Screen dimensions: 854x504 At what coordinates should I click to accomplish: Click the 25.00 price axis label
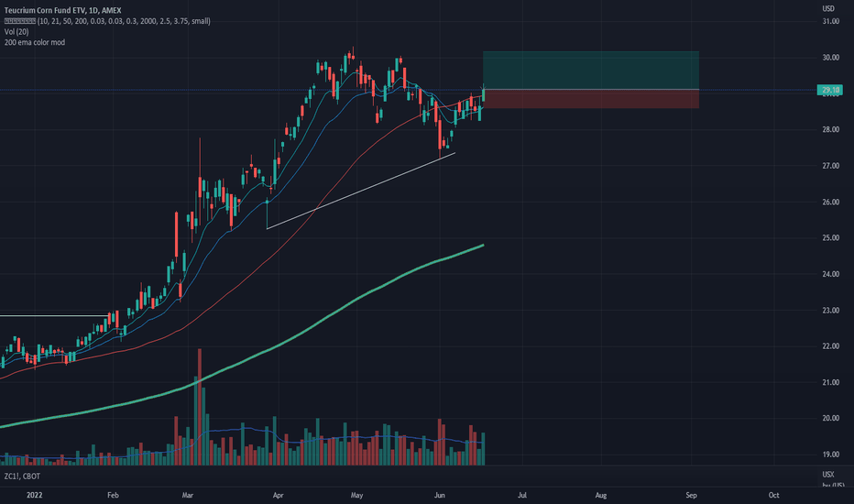830,238
